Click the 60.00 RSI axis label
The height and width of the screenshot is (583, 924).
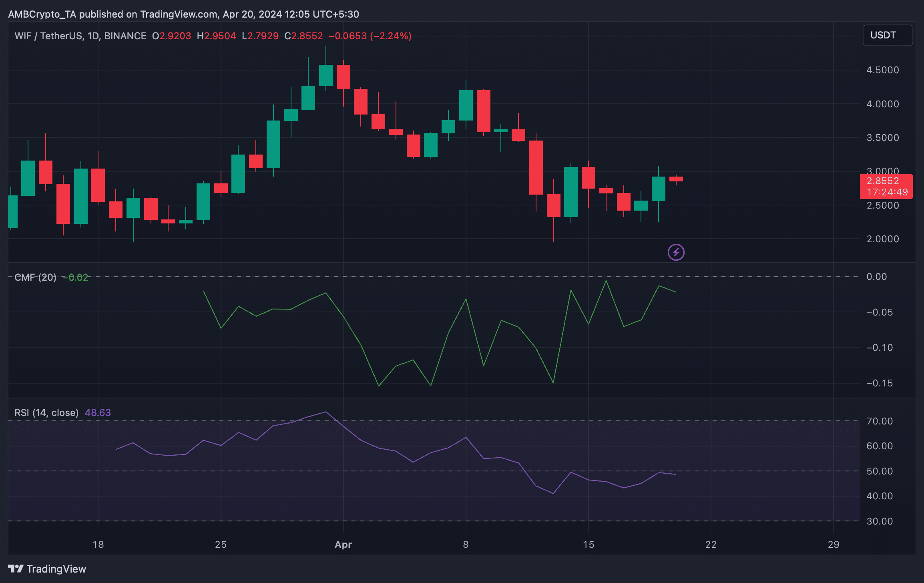click(x=880, y=446)
